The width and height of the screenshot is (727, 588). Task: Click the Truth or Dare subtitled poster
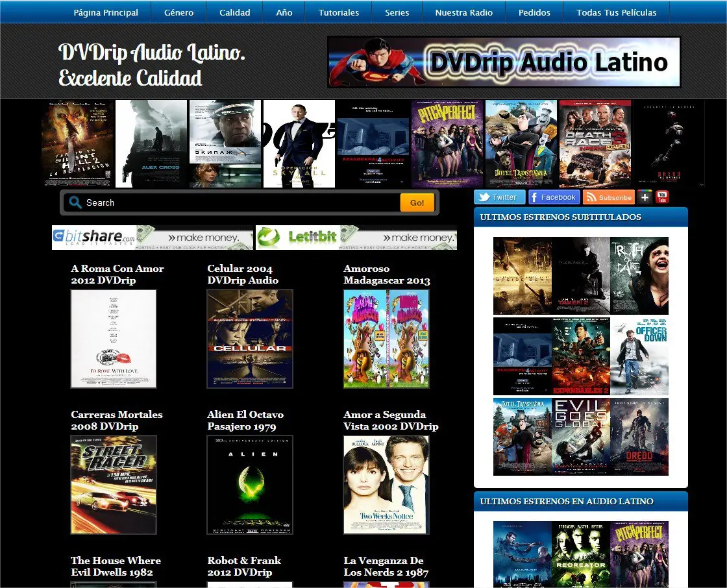pos(639,276)
